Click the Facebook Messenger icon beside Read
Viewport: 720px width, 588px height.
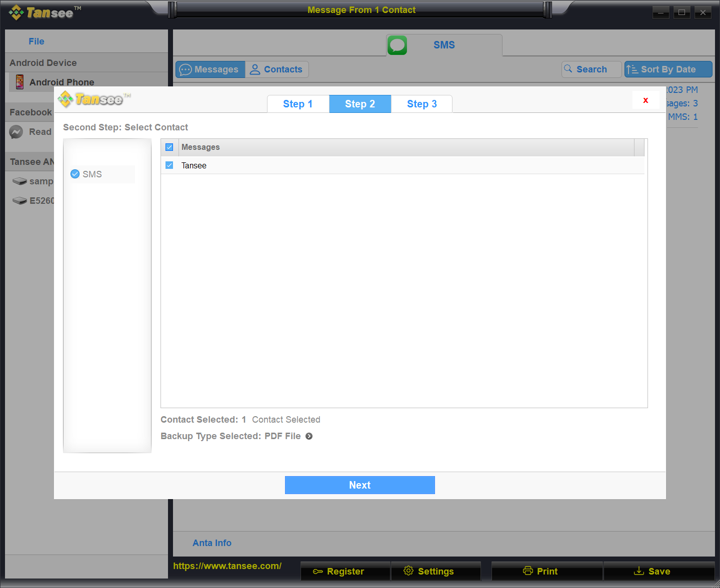tap(16, 132)
